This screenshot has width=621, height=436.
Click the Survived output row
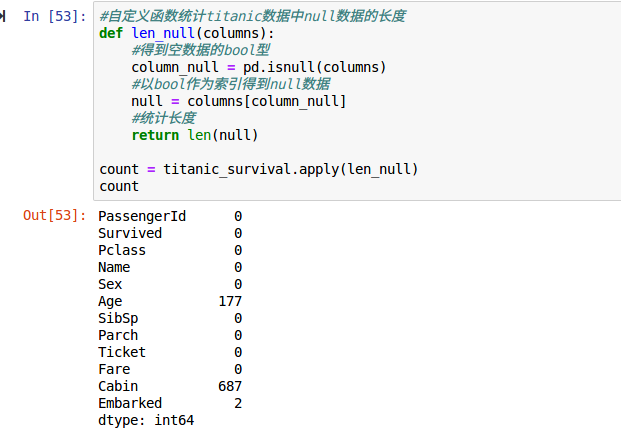click(170, 233)
